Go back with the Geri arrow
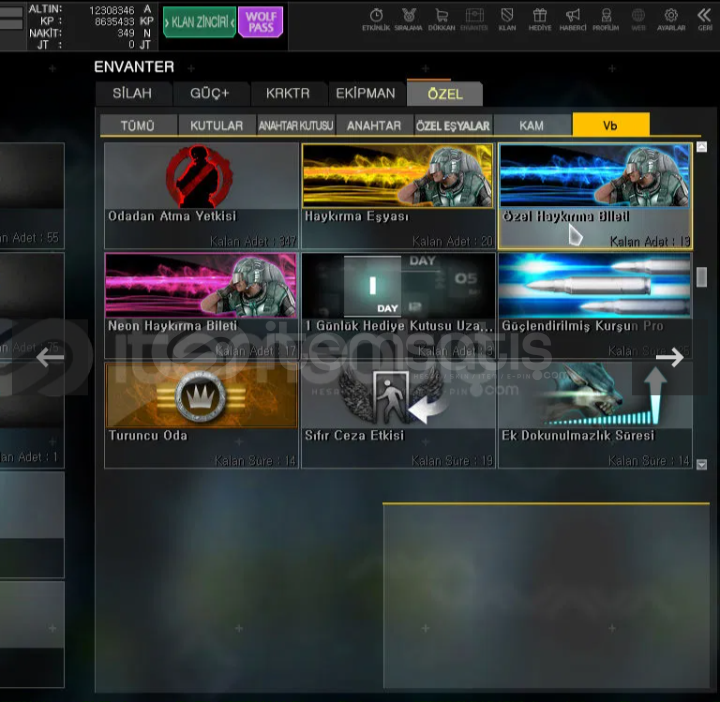The width and height of the screenshot is (720, 702). pos(704,18)
